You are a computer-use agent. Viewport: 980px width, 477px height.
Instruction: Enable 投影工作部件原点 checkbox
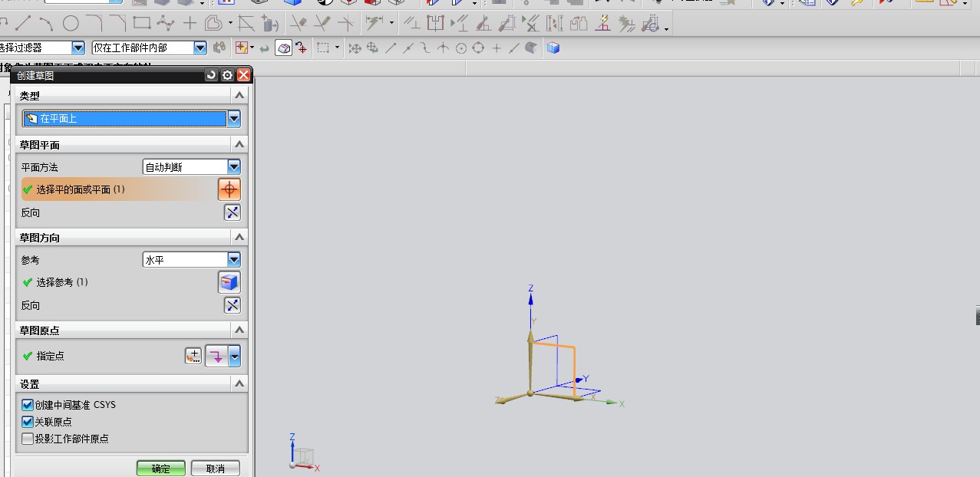point(28,439)
